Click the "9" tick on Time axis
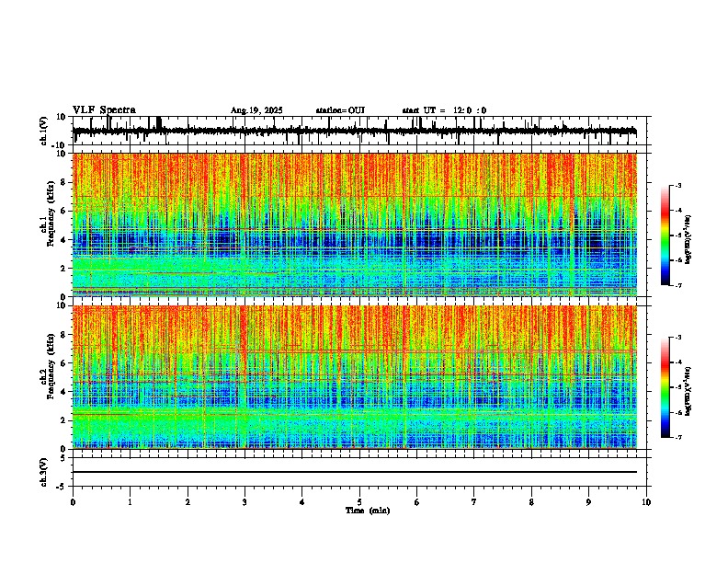Screen dimensions: 728x563 (588, 502)
